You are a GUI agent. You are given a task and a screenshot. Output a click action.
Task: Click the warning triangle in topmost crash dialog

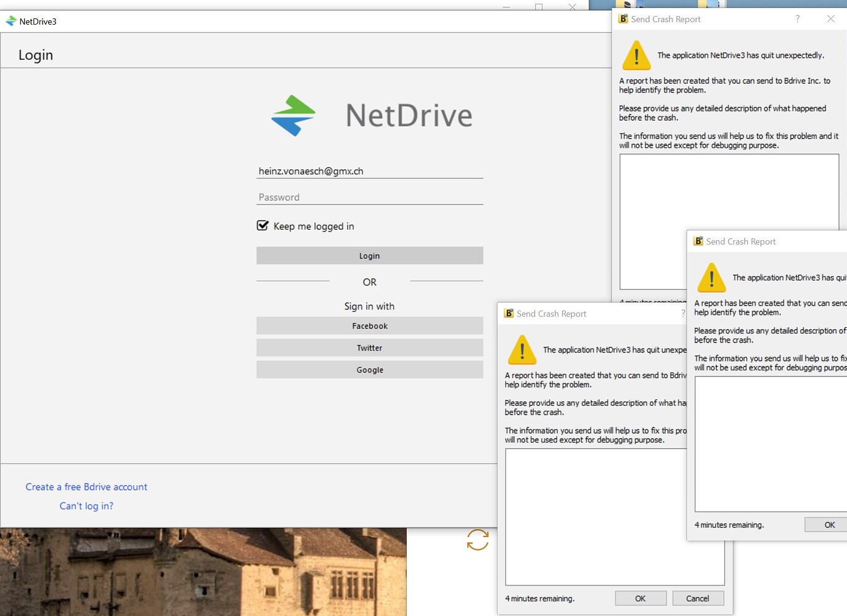pos(636,55)
